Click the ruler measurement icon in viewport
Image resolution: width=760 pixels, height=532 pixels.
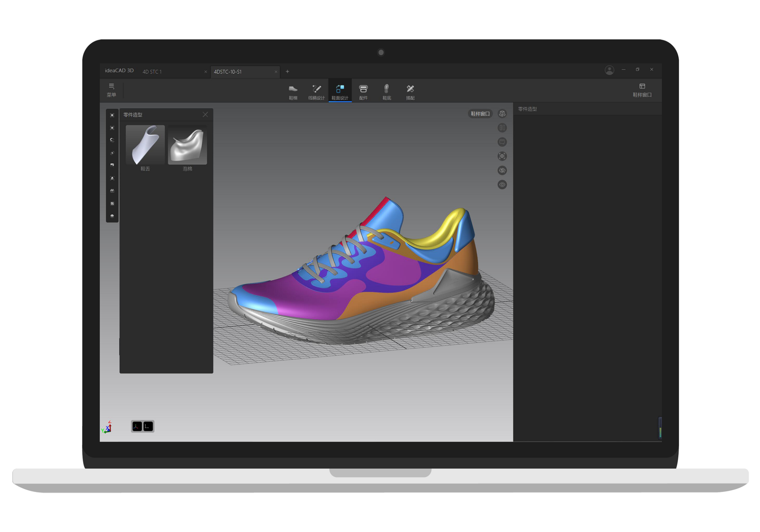(x=502, y=128)
